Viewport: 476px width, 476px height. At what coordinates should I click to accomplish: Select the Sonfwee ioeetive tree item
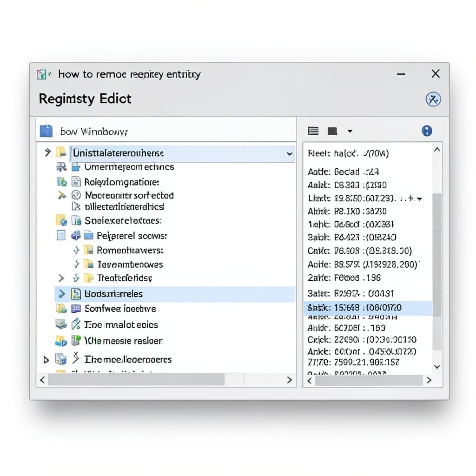[x=120, y=309]
